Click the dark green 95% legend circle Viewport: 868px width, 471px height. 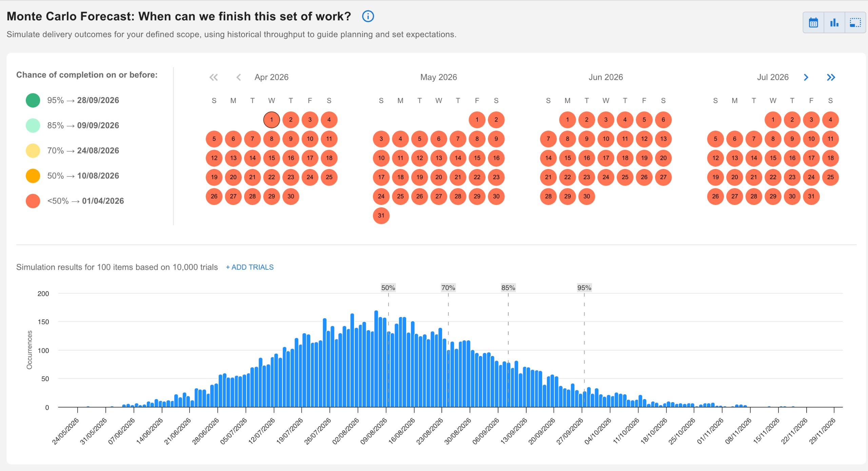pyautogui.click(x=33, y=100)
